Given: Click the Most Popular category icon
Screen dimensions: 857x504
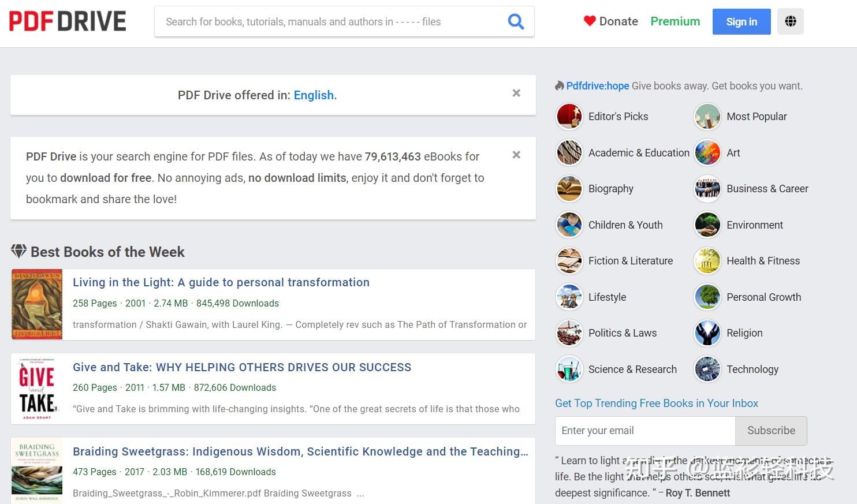Looking at the screenshot, I should pyautogui.click(x=707, y=117).
